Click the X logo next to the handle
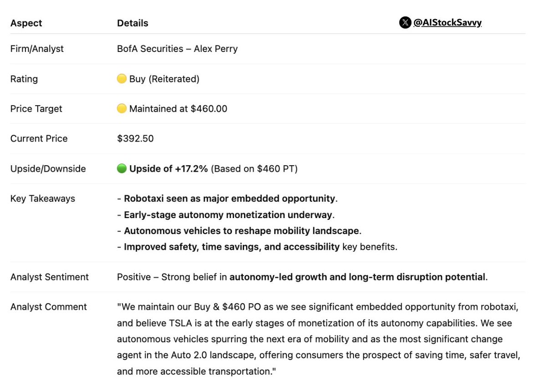The height and width of the screenshot is (392, 546). coord(405,23)
